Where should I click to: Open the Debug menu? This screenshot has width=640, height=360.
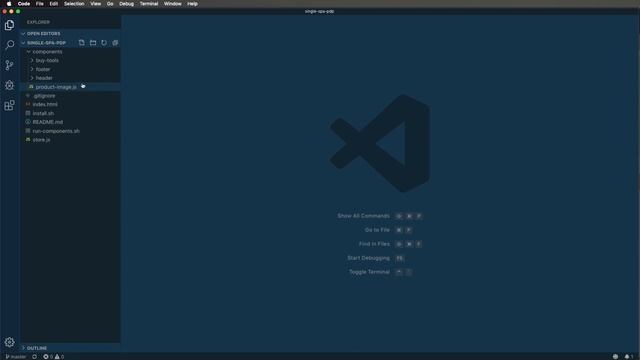coord(126,4)
